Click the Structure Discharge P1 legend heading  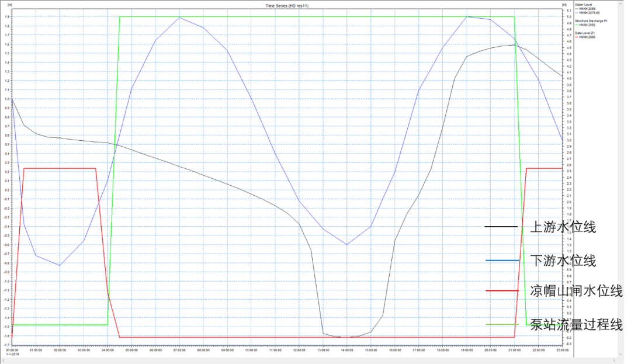pos(591,21)
